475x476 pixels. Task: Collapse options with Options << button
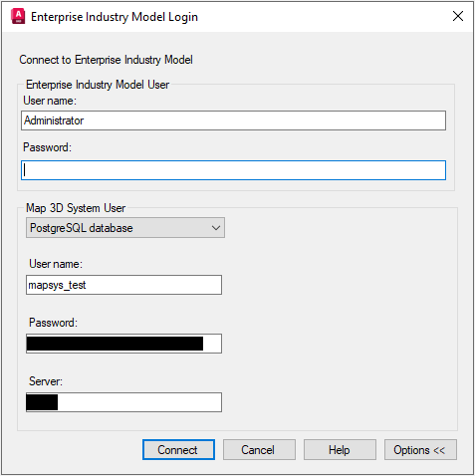[x=420, y=450]
